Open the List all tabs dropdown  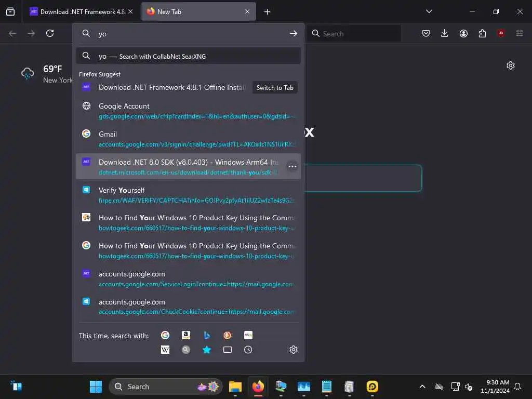pos(429,11)
